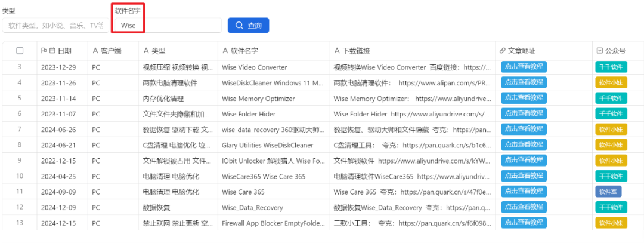Click the 软件室 tag in 2024-09-09 row
644x246 pixels.
[608, 192]
